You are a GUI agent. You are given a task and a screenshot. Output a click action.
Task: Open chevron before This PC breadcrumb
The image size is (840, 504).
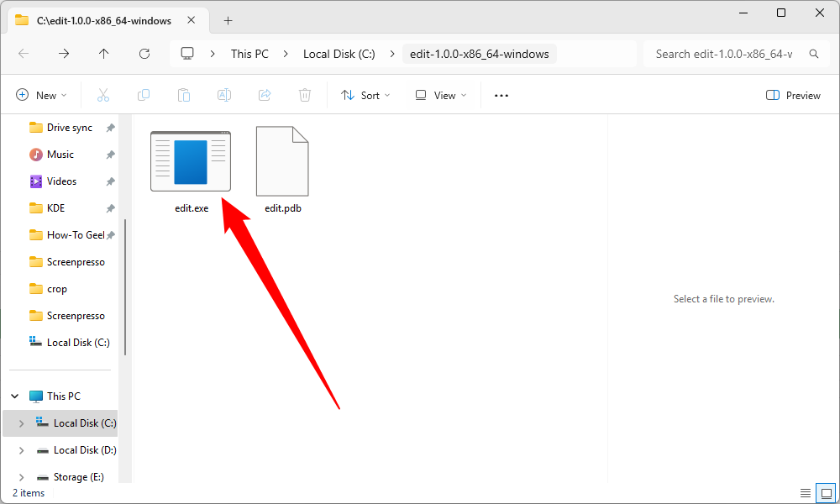point(213,54)
